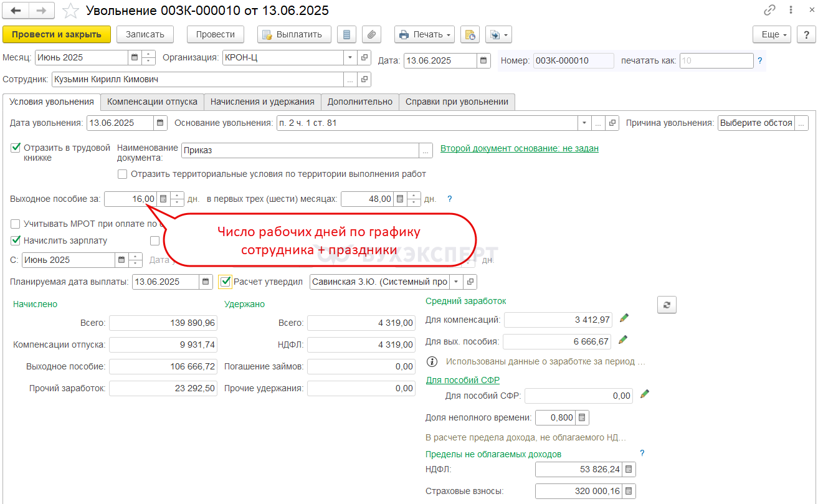Viewport: 818px width, 504px height.
Task: Copy link to document with chain icon
Action: 770,11
